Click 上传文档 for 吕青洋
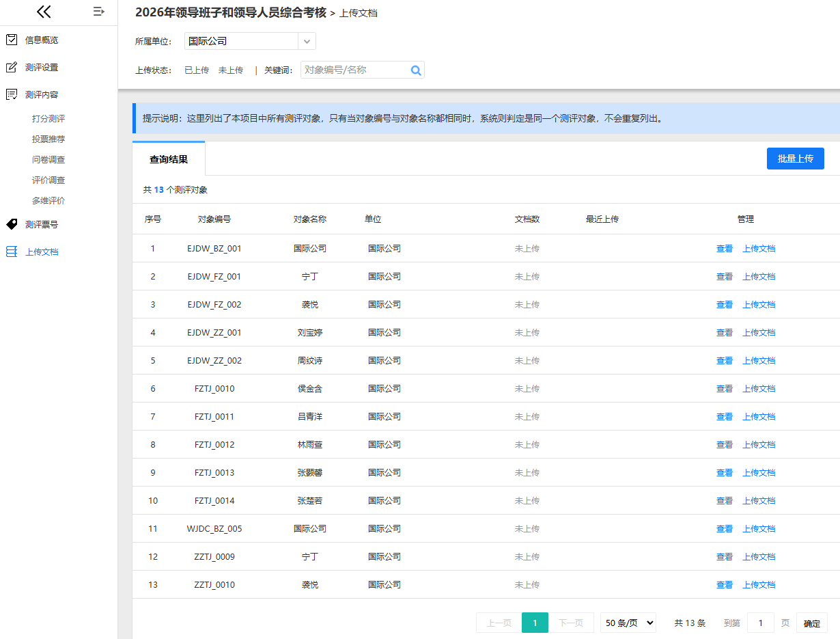Viewport: 840px width, 639px height. (759, 416)
